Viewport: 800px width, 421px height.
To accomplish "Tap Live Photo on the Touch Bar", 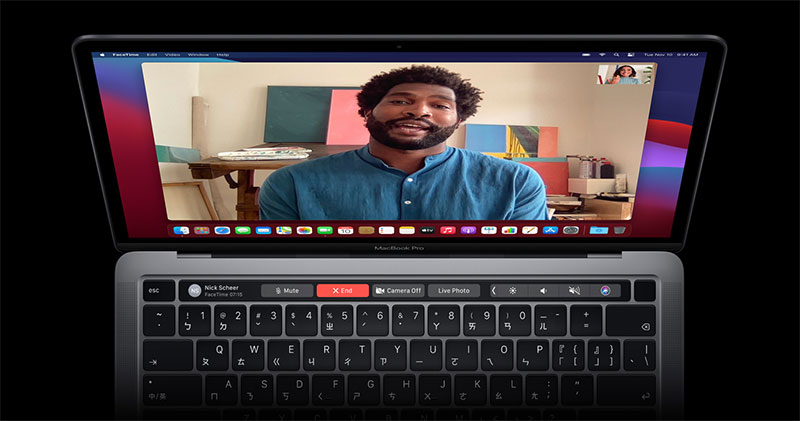I will pyautogui.click(x=454, y=290).
